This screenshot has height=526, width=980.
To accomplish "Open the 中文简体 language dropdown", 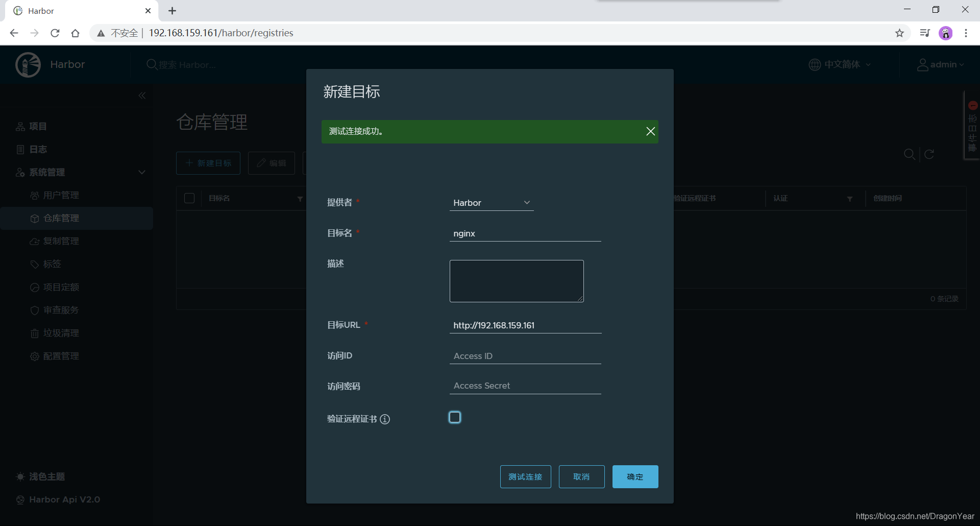I will pos(840,64).
